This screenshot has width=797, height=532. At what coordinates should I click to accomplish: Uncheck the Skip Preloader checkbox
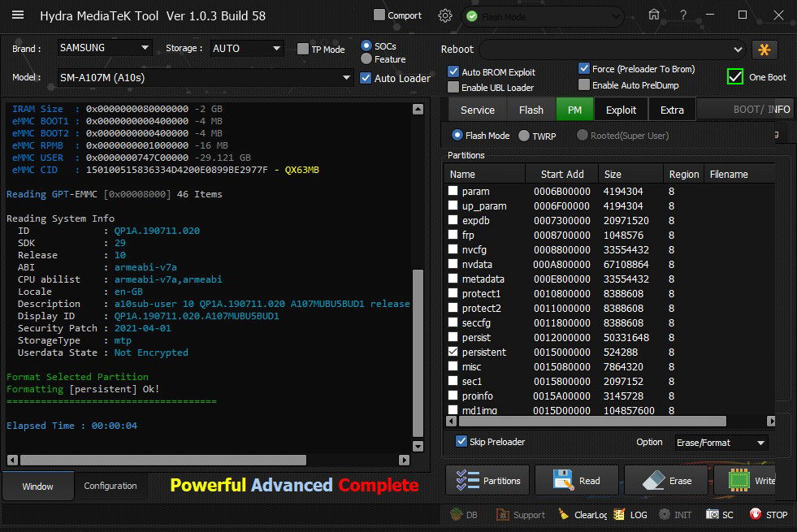point(461,442)
